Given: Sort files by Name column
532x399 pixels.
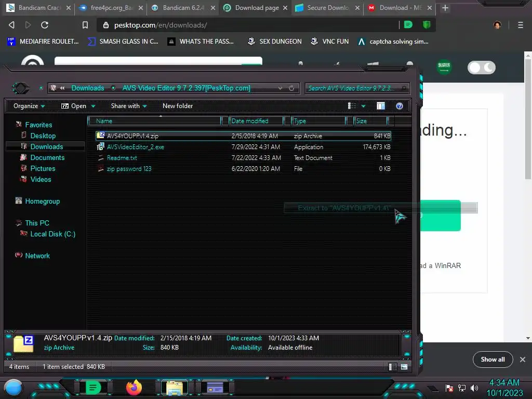Looking at the screenshot, I should (x=154, y=121).
